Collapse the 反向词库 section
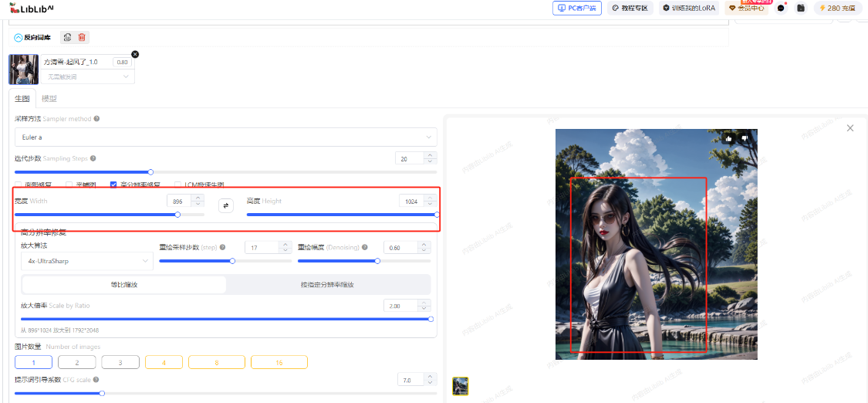This screenshot has width=868, height=403. 19,37
